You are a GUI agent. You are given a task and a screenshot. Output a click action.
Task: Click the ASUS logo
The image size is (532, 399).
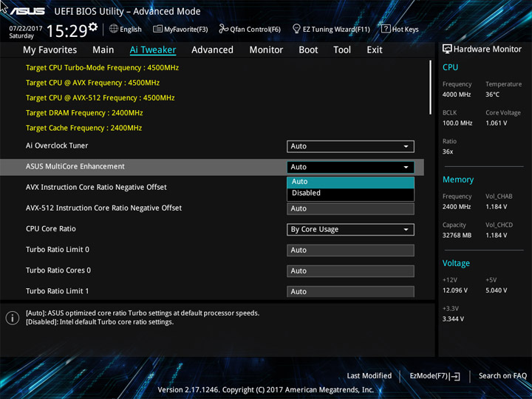27,11
